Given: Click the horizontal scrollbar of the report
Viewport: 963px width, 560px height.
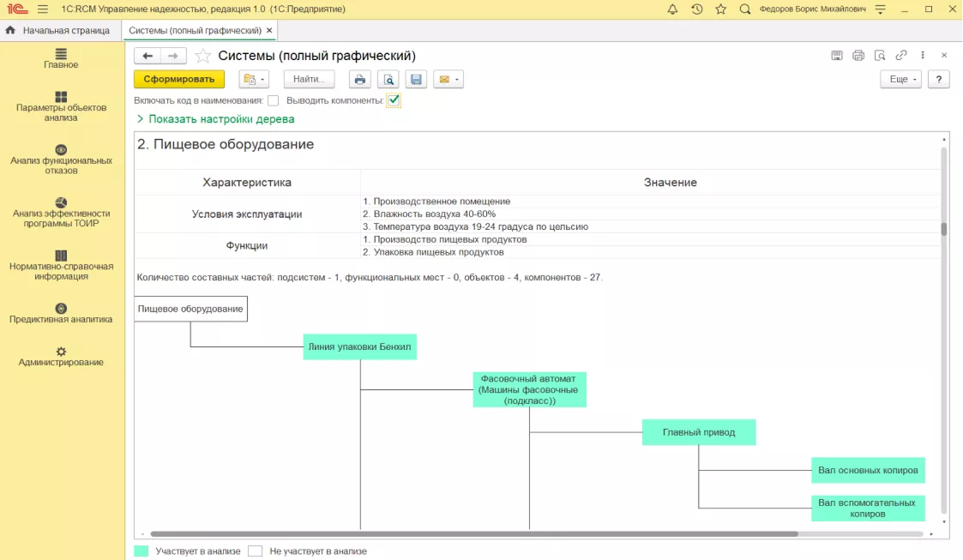Looking at the screenshot, I should [474, 534].
